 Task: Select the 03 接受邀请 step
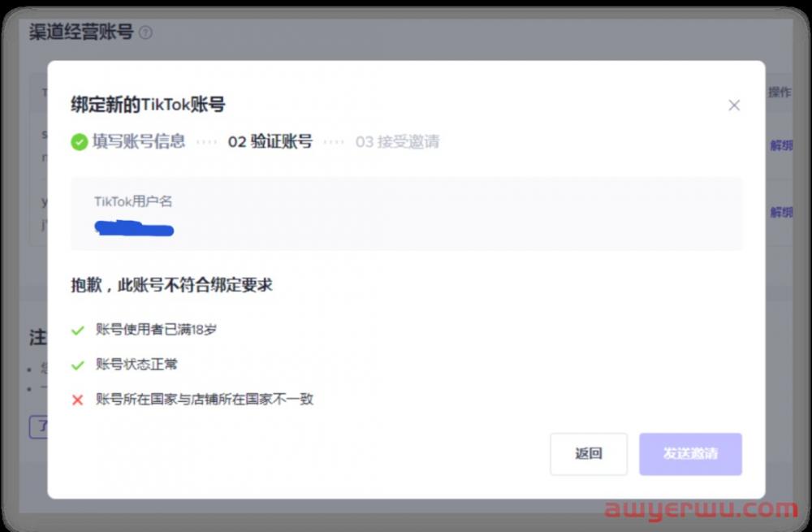point(397,142)
